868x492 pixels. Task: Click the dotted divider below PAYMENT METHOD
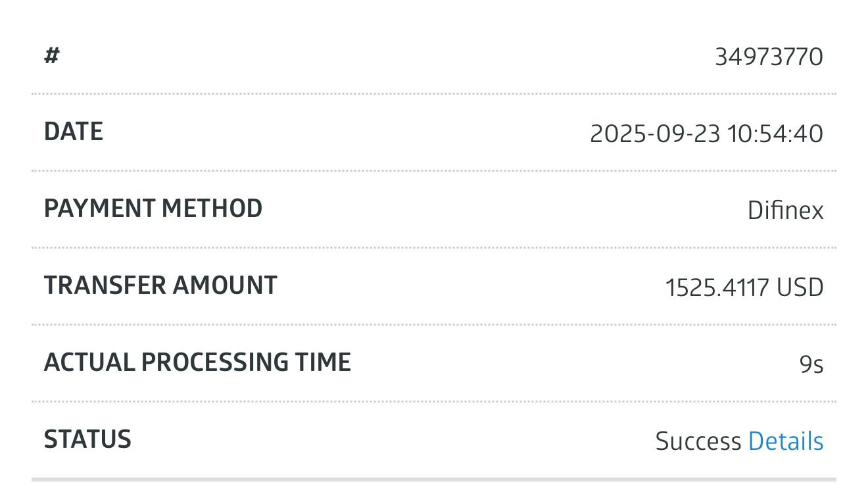(x=434, y=248)
